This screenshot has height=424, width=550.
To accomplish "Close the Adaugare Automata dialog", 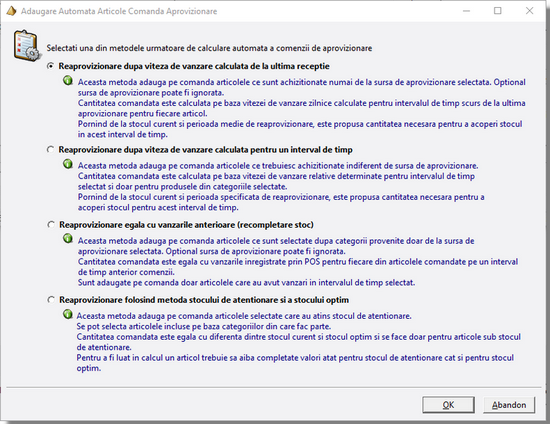I will [529, 11].
